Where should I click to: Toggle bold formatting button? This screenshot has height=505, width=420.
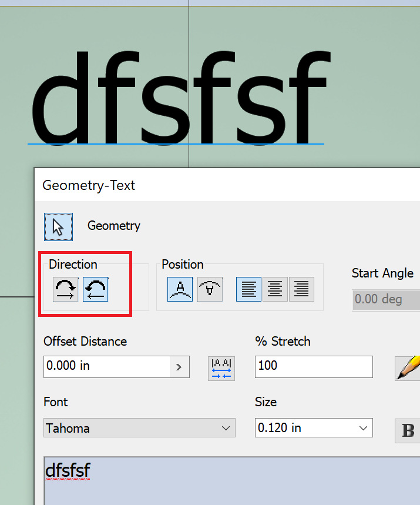click(x=408, y=430)
